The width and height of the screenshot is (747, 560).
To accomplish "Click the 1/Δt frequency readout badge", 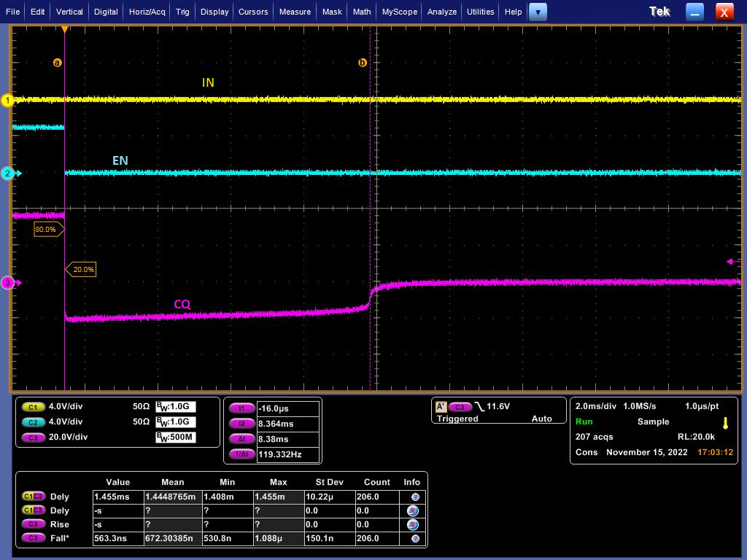I will (242, 454).
